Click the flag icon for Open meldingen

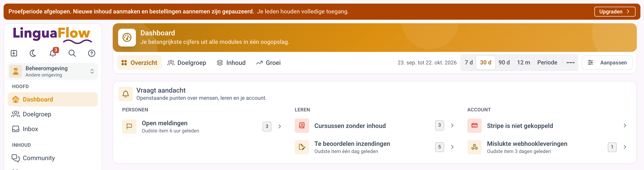click(129, 127)
